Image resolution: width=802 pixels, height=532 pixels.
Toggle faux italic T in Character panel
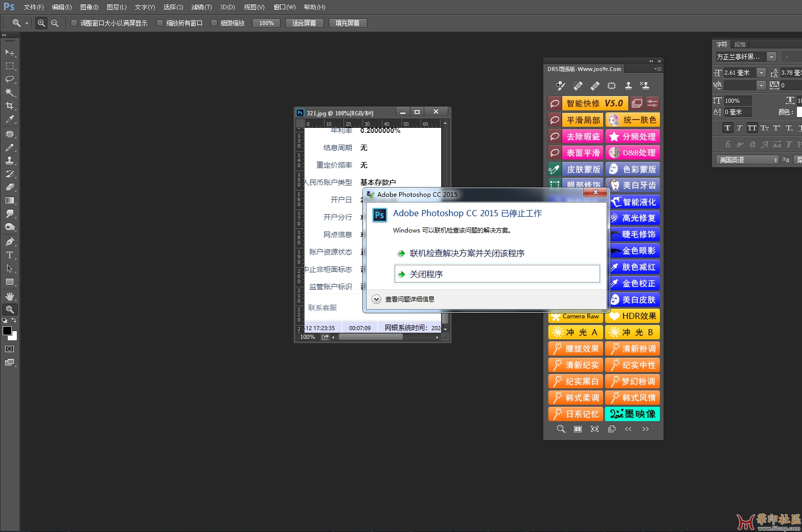pos(740,128)
